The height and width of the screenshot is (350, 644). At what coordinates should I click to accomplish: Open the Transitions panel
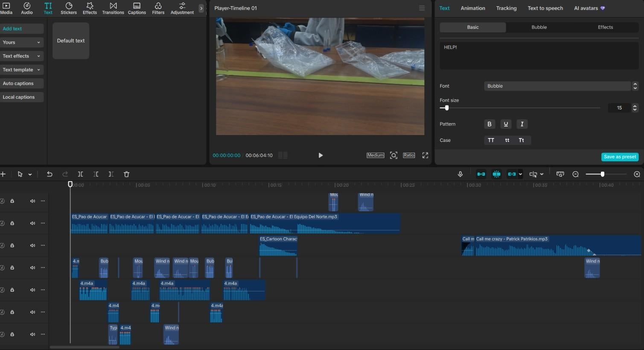(x=113, y=8)
